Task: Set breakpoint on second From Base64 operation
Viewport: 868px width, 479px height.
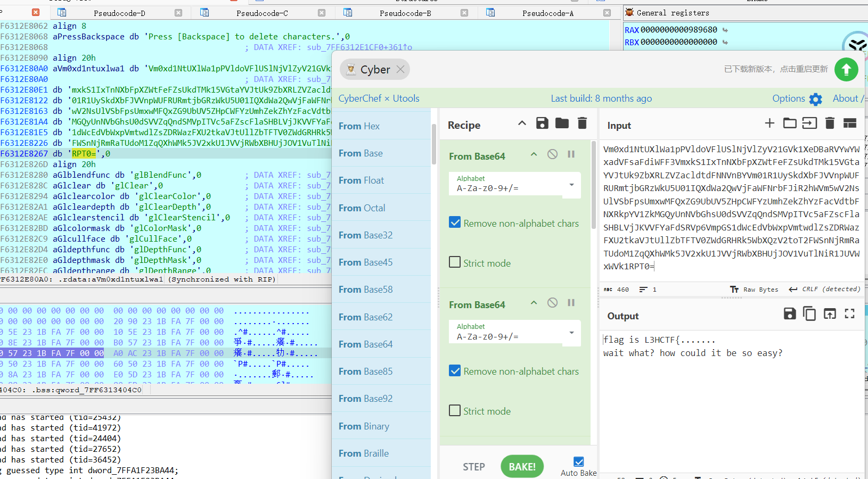Action: [571, 303]
